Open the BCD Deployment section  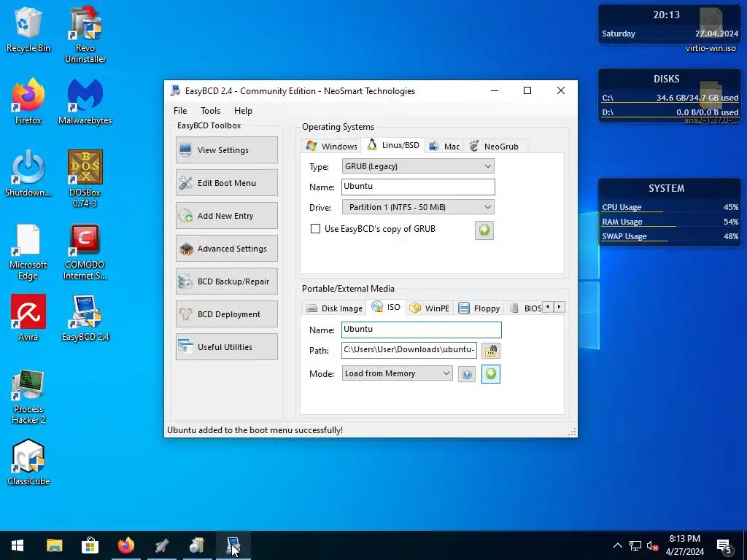(x=227, y=314)
